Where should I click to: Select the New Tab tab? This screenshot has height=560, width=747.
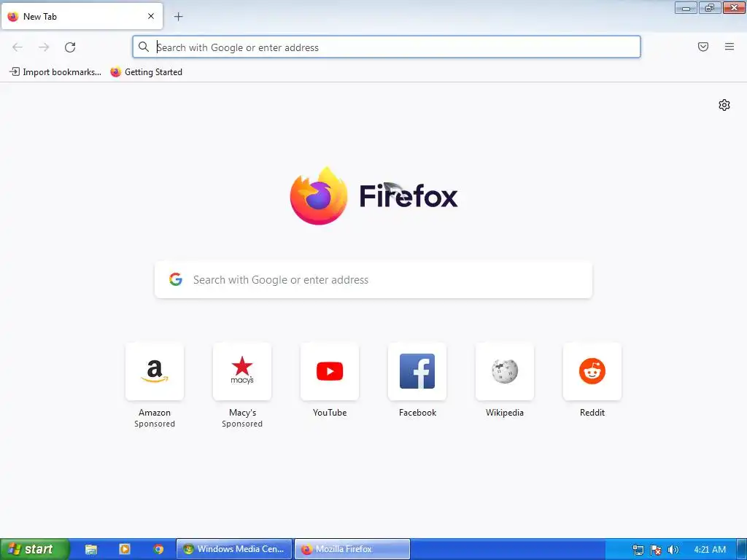click(82, 16)
